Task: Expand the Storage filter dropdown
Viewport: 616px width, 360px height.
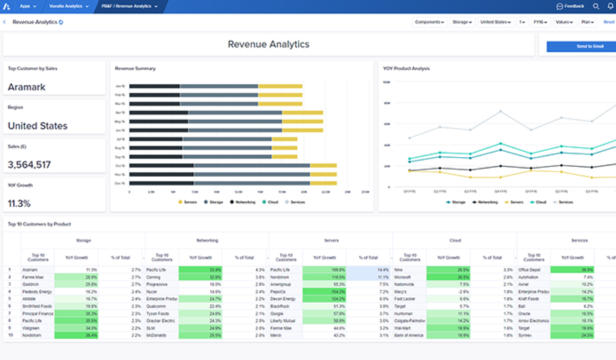Action: tap(462, 22)
